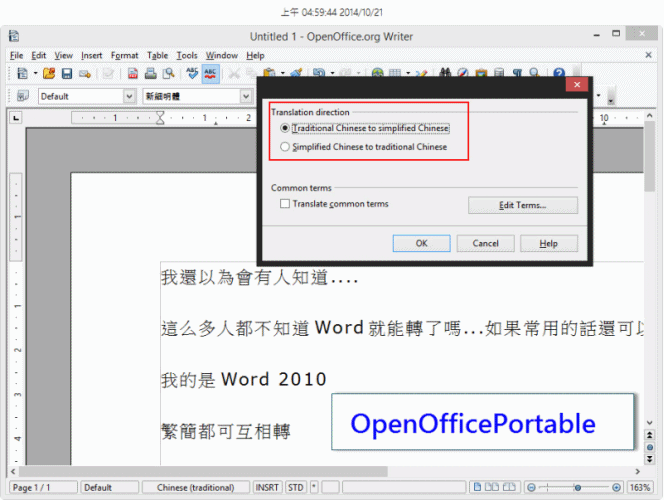Open the File menu

click(16, 55)
